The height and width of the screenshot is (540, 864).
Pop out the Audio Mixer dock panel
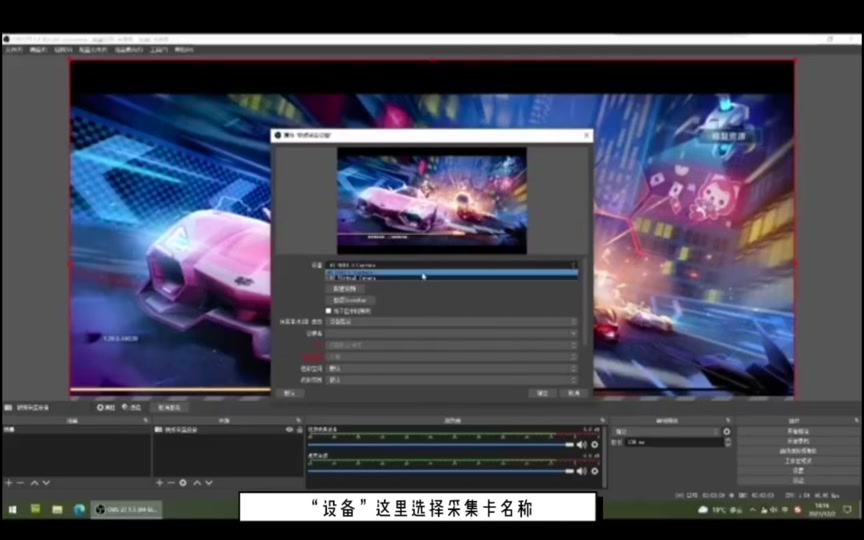(603, 420)
